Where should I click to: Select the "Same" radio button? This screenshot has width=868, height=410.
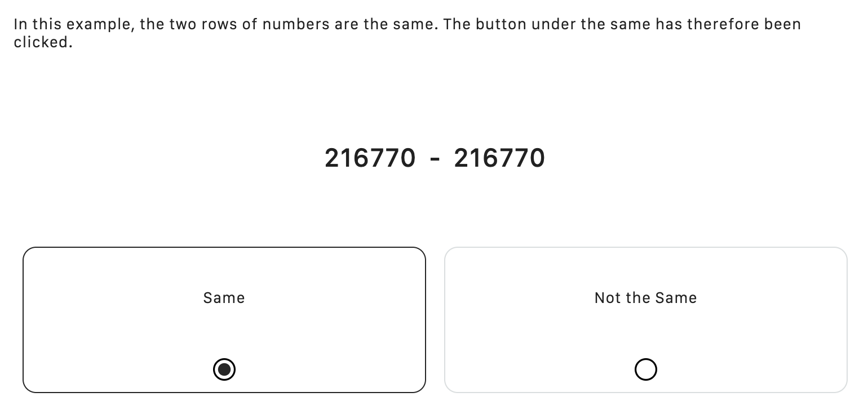[224, 369]
